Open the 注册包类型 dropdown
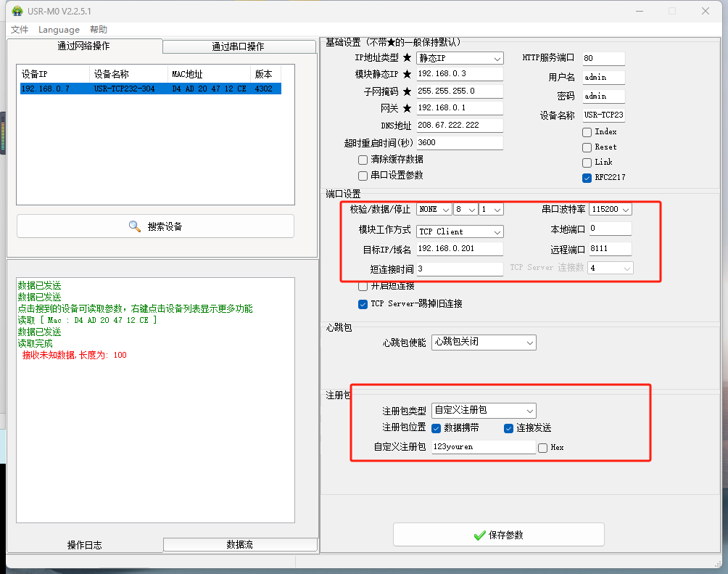The width and height of the screenshot is (728, 574). coord(484,411)
